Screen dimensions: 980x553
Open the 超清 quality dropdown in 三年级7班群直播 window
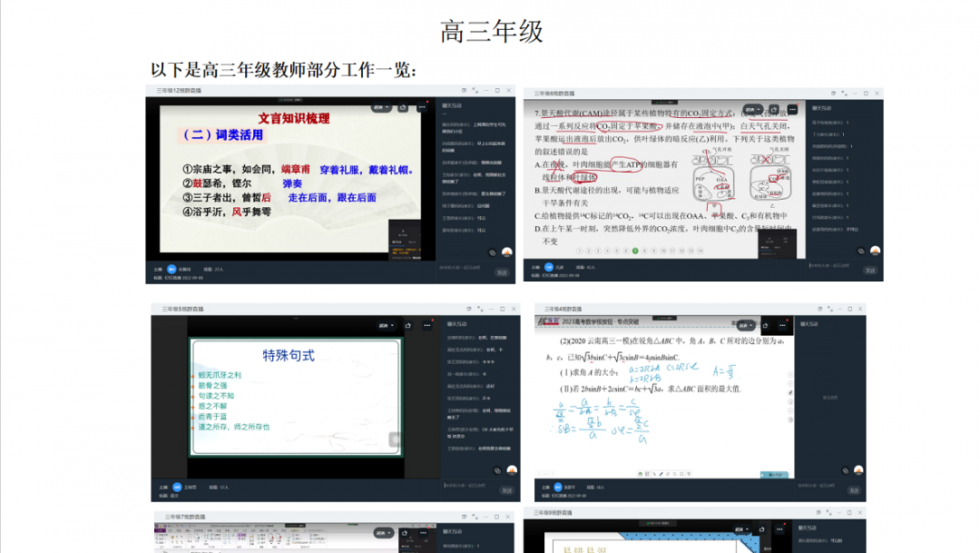384,533
